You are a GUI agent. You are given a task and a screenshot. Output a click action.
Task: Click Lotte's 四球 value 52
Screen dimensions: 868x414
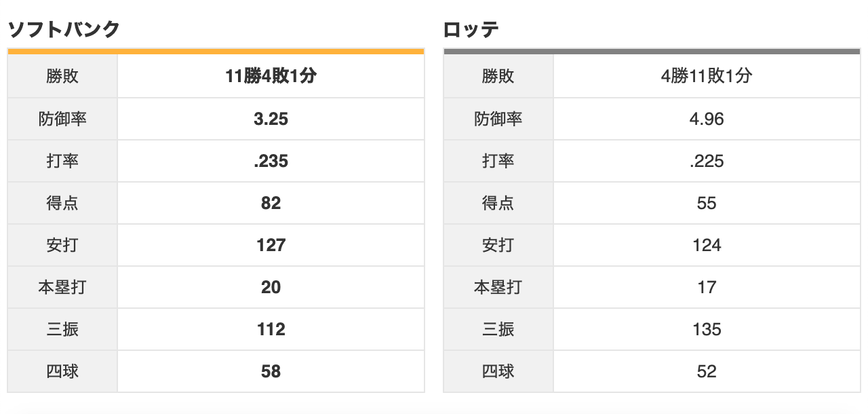click(707, 371)
